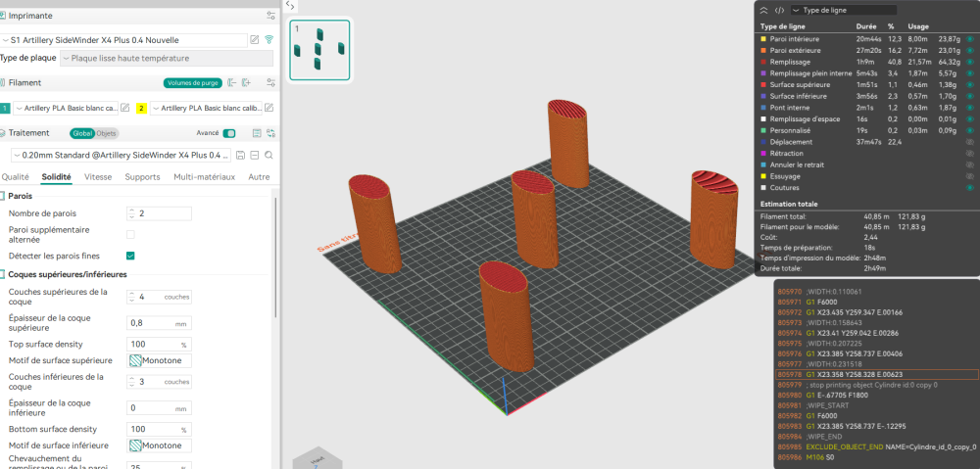
Task: Open the printer preset dropdown
Action: [123, 40]
